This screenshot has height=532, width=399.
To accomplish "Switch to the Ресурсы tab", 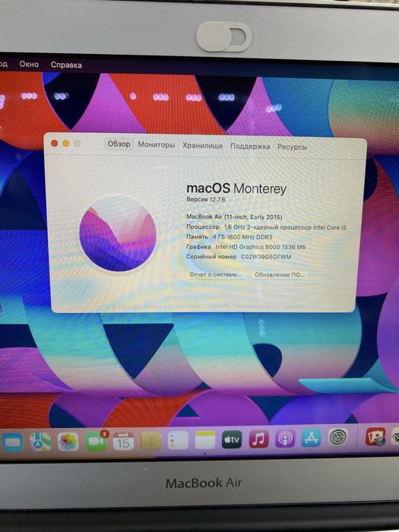I will click(x=292, y=147).
